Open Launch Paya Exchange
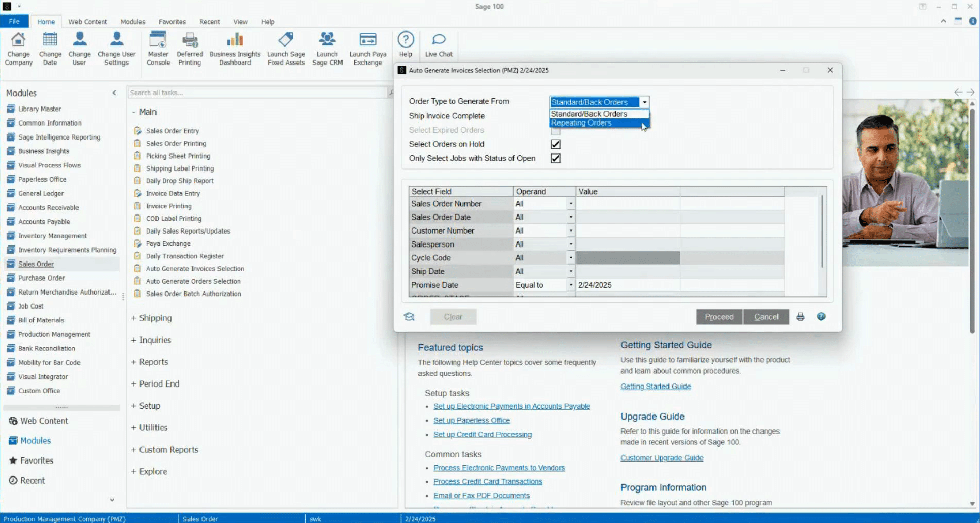This screenshot has height=523, width=980. 367,48
